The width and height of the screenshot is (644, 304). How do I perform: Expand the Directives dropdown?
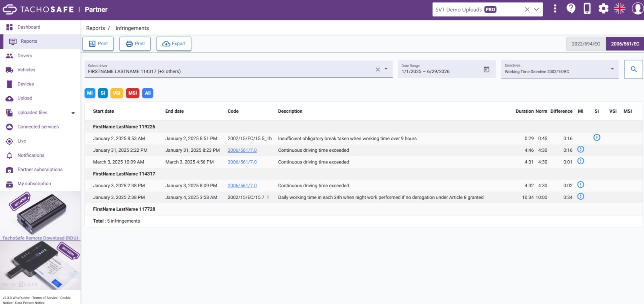click(612, 69)
